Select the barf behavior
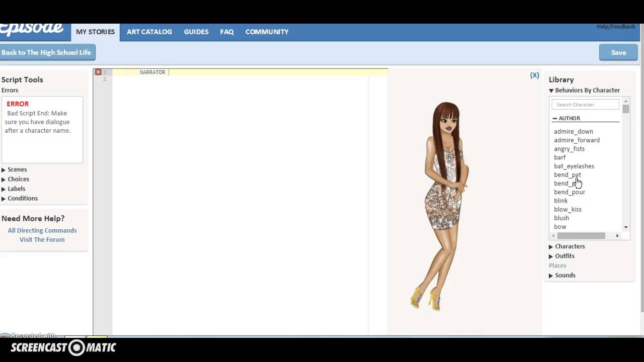The width and height of the screenshot is (644, 362). pyautogui.click(x=560, y=157)
